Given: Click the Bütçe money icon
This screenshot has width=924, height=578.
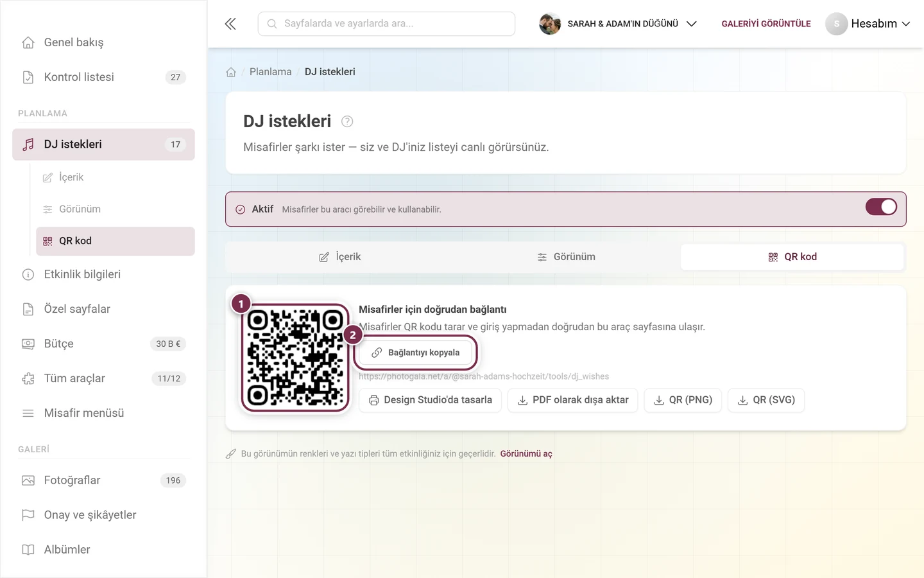Looking at the screenshot, I should [x=28, y=344].
